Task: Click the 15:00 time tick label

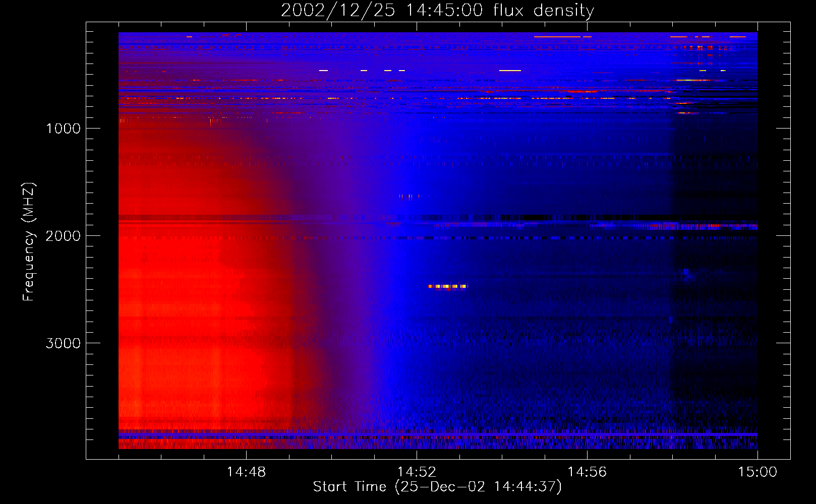Action: [757, 472]
